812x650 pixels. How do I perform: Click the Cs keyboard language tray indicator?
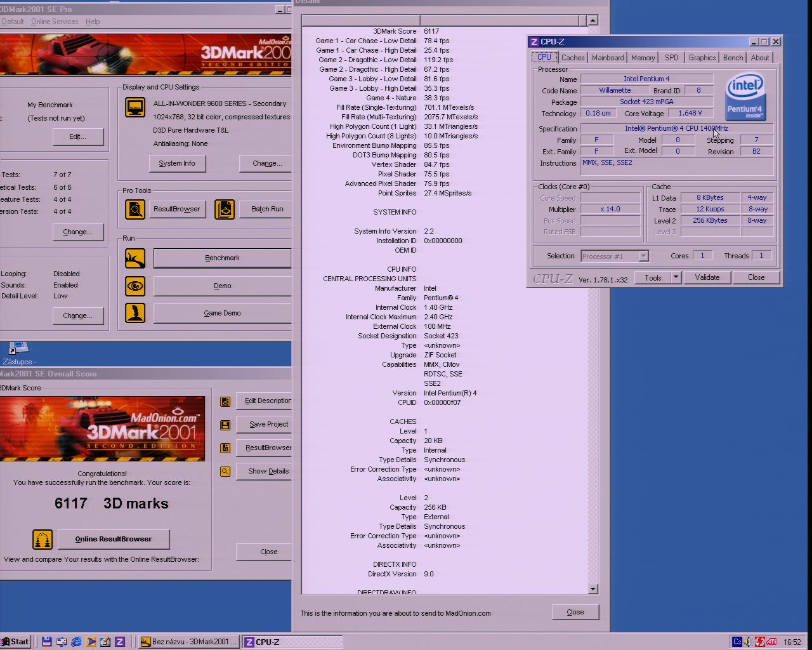click(x=737, y=642)
